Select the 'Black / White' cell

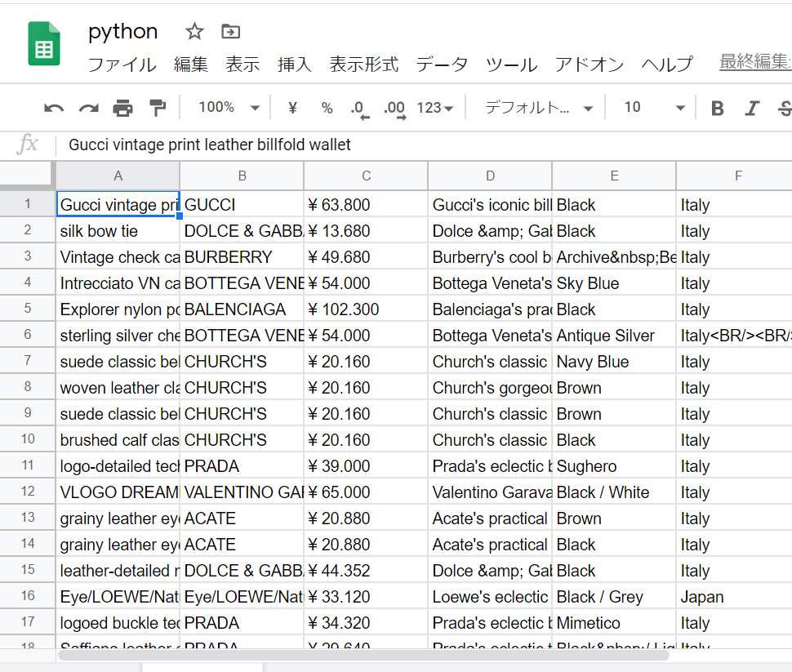coord(614,492)
